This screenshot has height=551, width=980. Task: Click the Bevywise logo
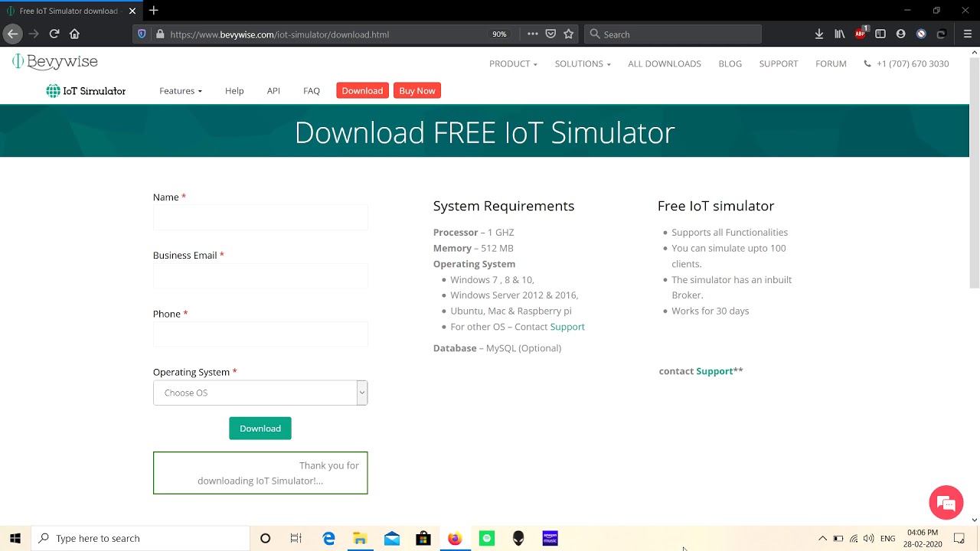[x=55, y=62]
